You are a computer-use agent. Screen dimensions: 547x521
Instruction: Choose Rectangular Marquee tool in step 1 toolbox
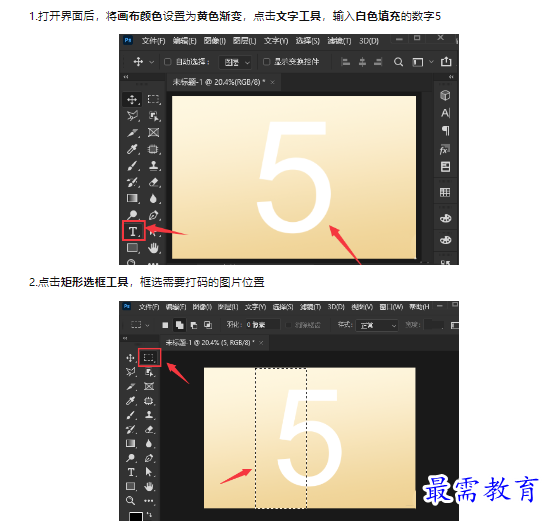tap(153, 99)
